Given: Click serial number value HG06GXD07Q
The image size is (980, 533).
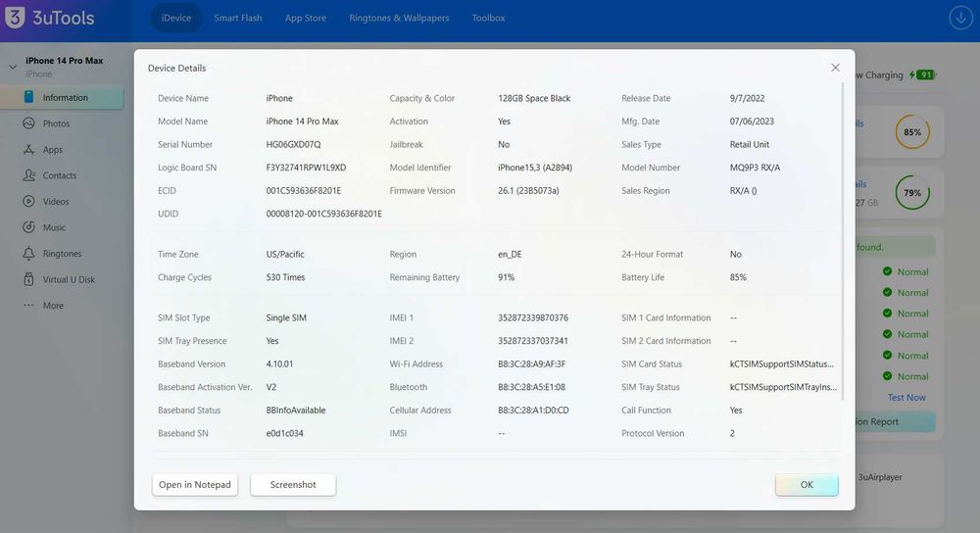Looking at the screenshot, I should [x=293, y=144].
